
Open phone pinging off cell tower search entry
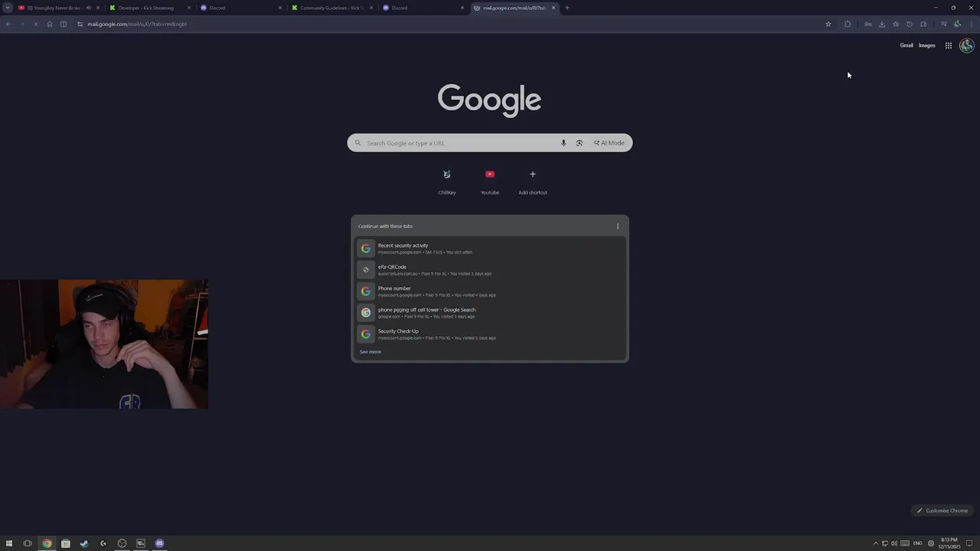pos(490,313)
